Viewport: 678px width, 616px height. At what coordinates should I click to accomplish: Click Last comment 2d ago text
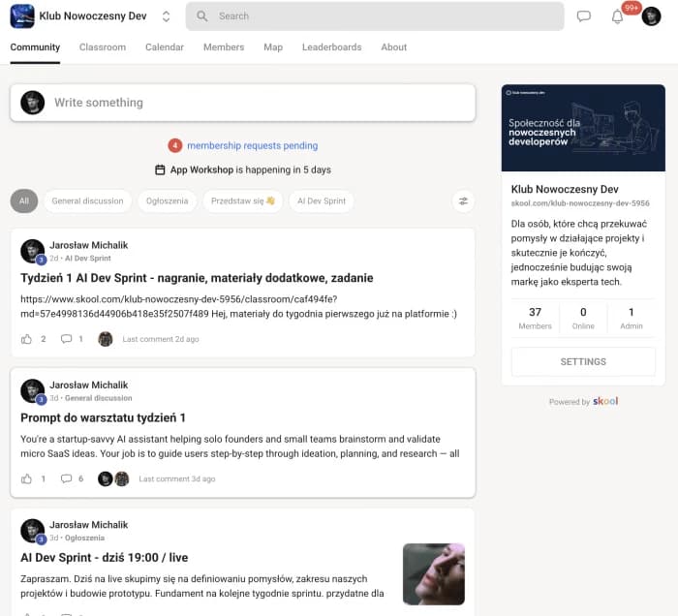(161, 339)
